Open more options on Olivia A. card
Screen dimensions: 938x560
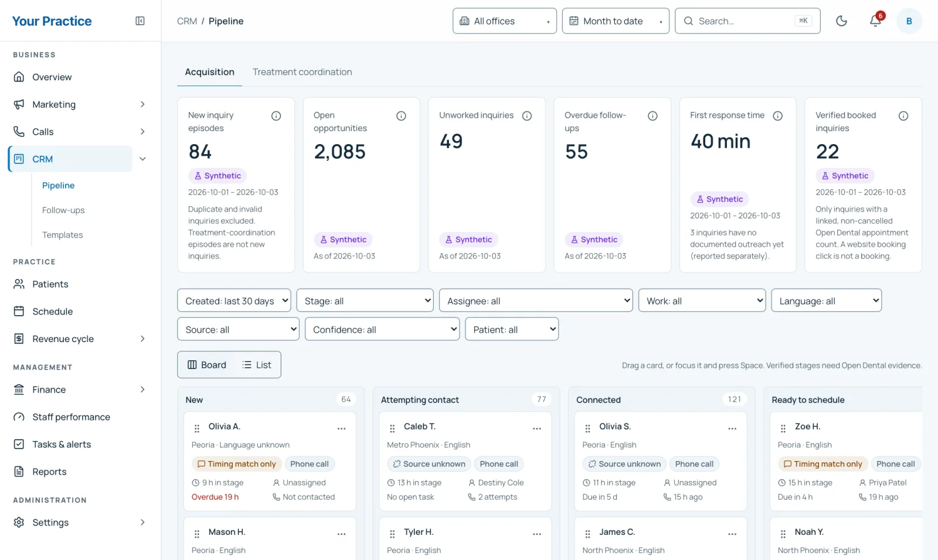(x=341, y=429)
